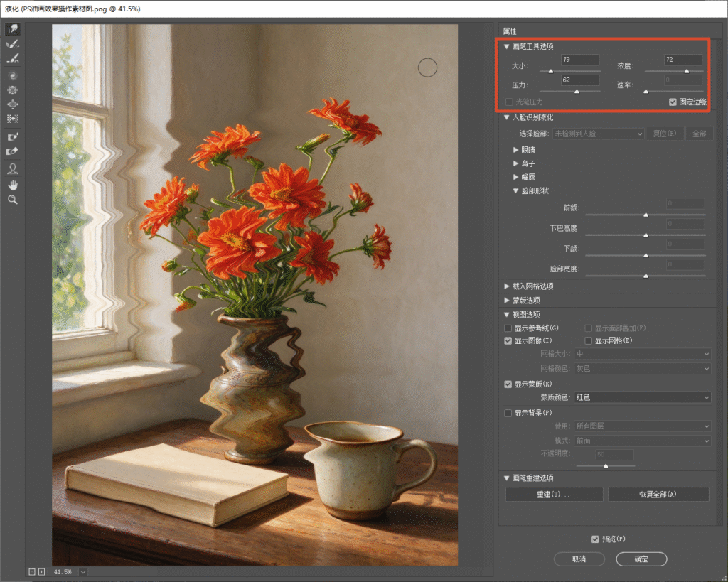728x582 pixels.
Task: Collapse the 画笔工具选项 section
Action: (x=506, y=46)
